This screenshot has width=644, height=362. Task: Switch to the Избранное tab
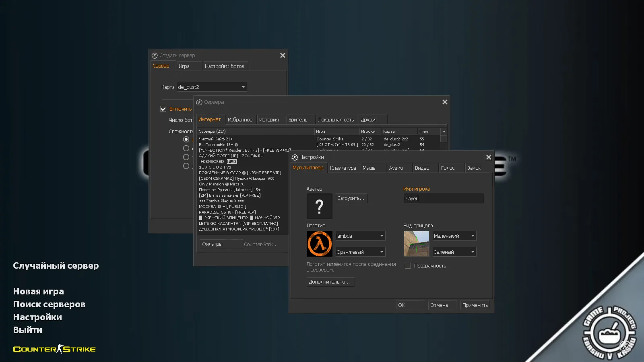tap(241, 119)
